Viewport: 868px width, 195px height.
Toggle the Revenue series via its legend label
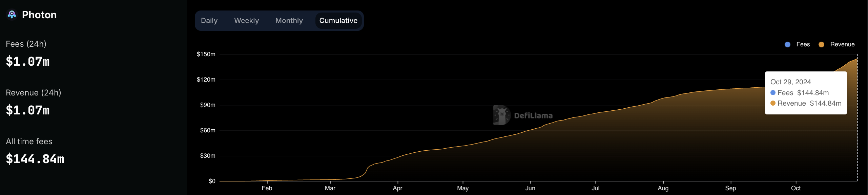[842, 44]
